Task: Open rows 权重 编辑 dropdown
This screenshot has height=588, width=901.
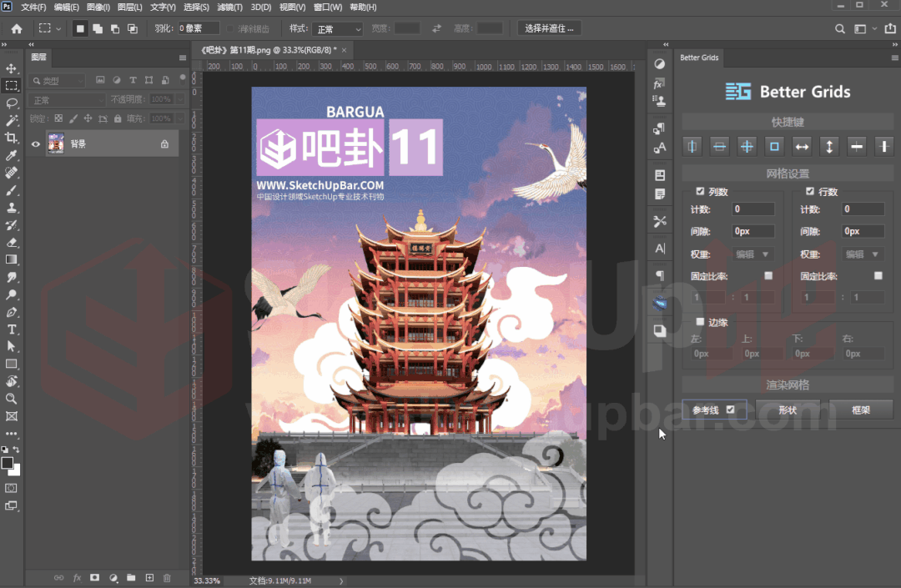Action: point(863,254)
